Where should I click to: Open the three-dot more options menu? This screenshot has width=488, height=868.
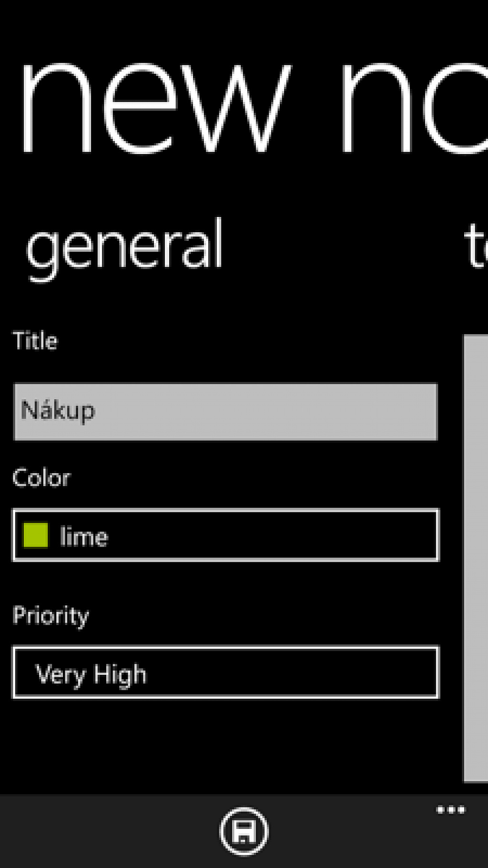451,810
